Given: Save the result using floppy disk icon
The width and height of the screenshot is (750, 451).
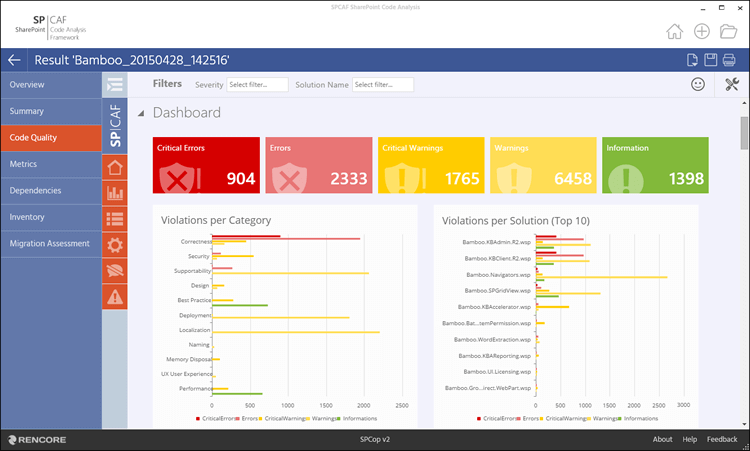Looking at the screenshot, I should 711,60.
